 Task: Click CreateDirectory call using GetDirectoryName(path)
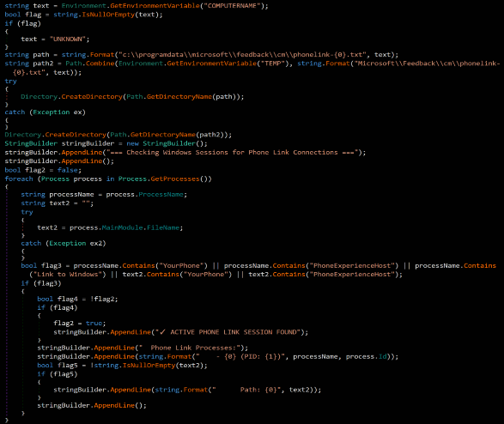point(132,97)
